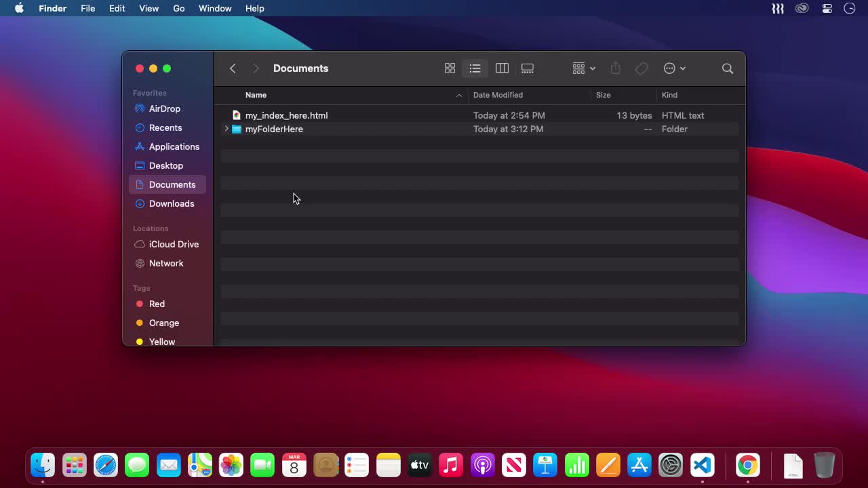Open the Finder menu

(x=52, y=8)
